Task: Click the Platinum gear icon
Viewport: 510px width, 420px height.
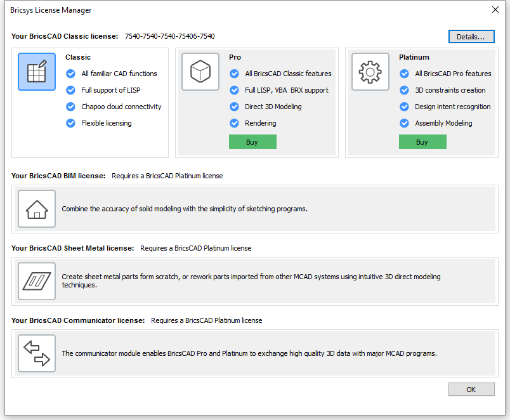Action: 370,72
